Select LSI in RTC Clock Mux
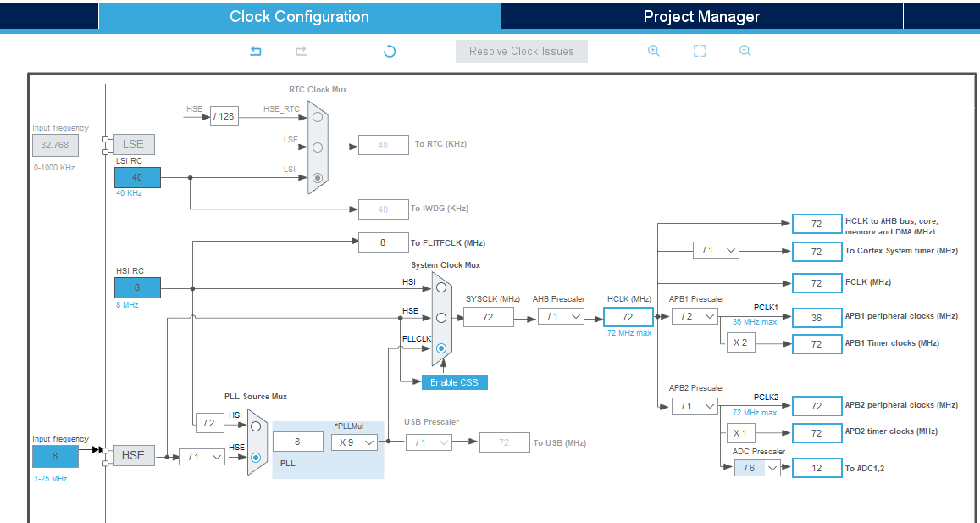The width and height of the screenshot is (980, 523). (x=318, y=178)
